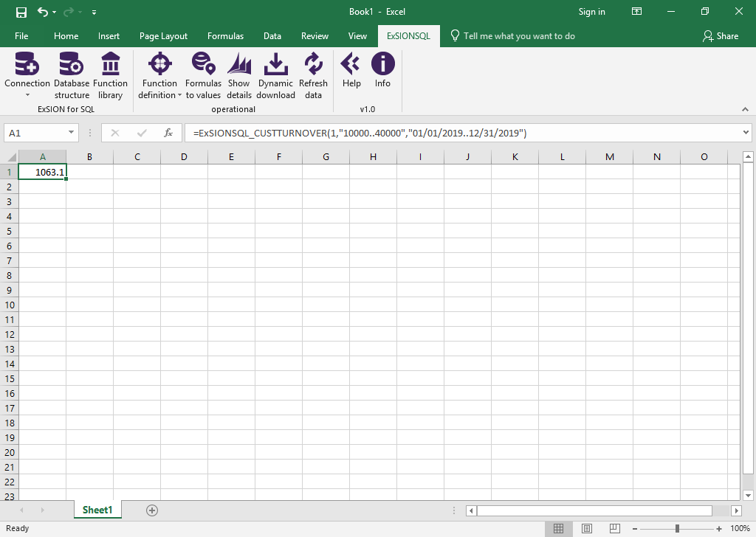
Task: Expand the Name Box dropdown
Action: (71, 133)
